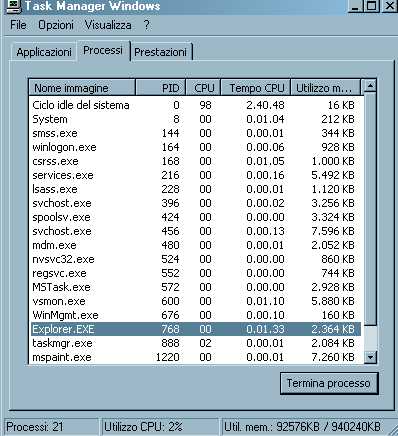The width and height of the screenshot is (398, 436).
Task: Select the WinMgmt.exe process
Action: [195, 315]
